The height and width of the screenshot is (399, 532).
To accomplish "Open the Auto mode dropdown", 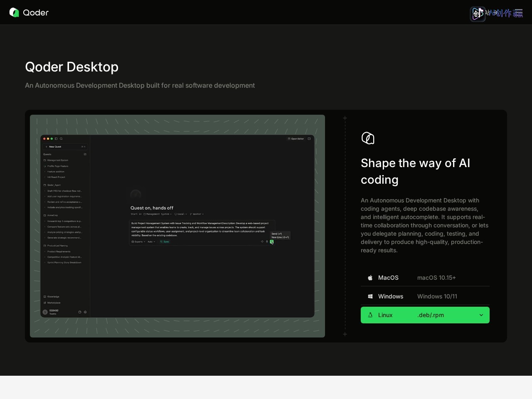I will pyautogui.click(x=151, y=241).
